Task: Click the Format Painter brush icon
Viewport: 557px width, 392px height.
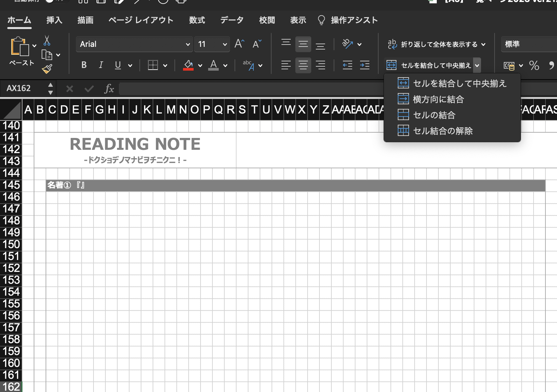Action: click(x=47, y=69)
